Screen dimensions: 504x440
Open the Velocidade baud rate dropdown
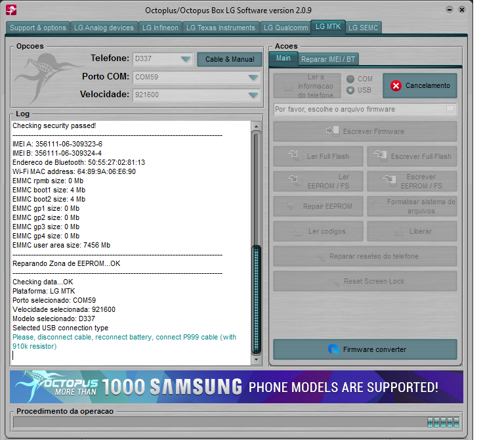coord(253,95)
